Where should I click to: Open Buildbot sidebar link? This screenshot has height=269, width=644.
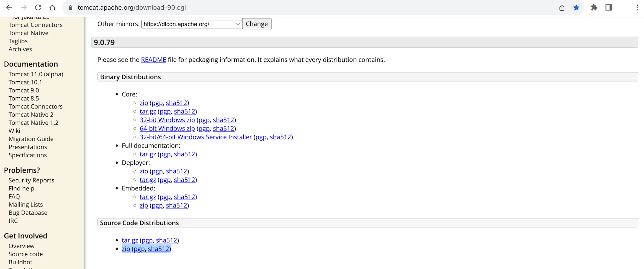[20, 262]
